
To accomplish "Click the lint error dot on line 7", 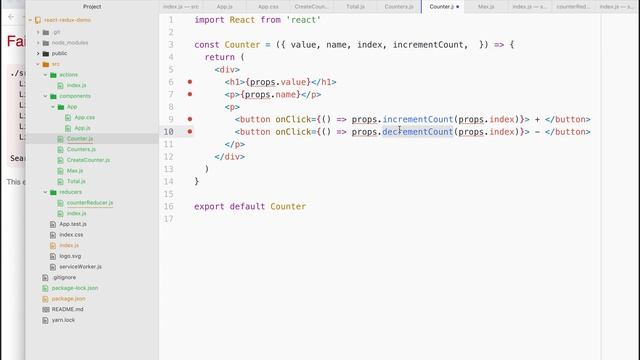I will 190,94.
